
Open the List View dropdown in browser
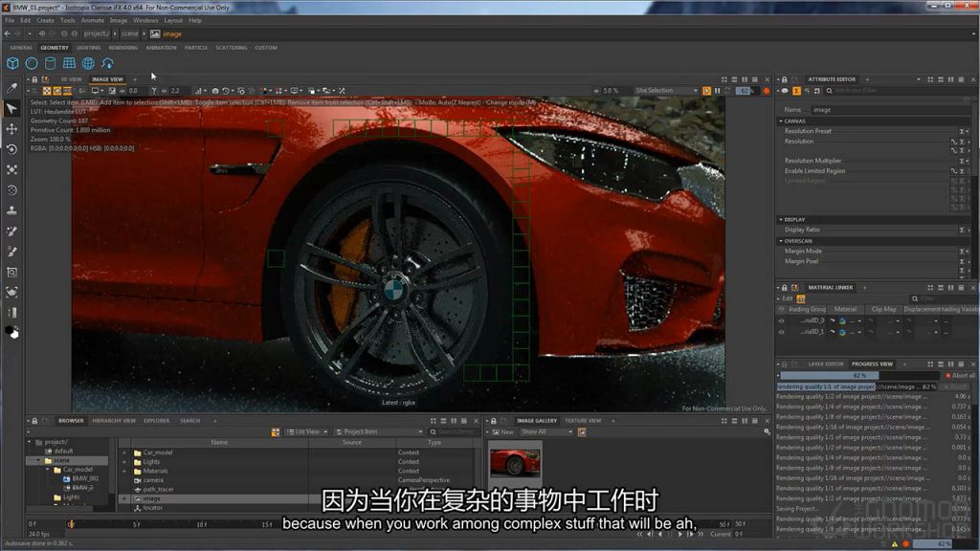(307, 431)
